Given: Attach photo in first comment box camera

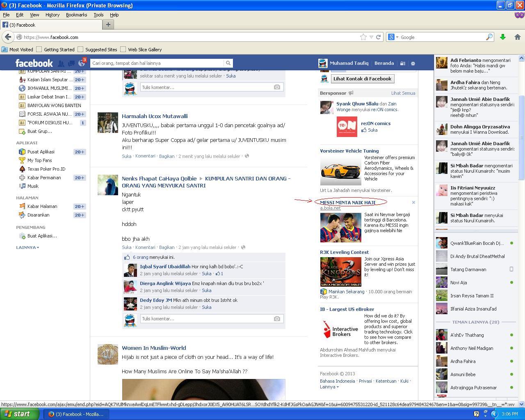Looking at the screenshot, I should click(277, 87).
